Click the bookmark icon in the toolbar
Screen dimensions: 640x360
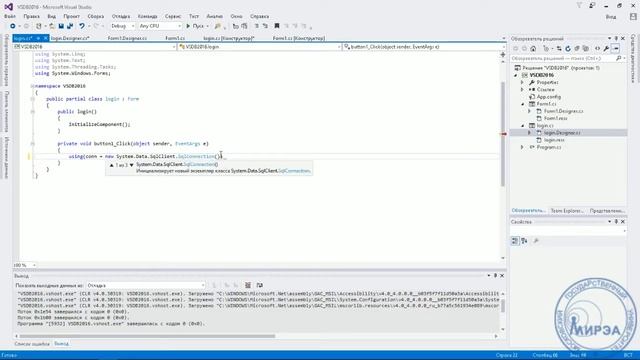click(x=277, y=26)
